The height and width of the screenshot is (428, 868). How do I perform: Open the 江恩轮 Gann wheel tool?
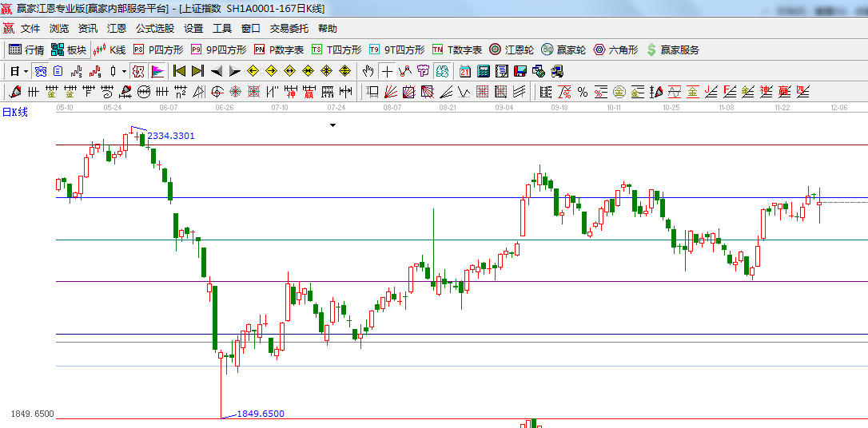pyautogui.click(x=512, y=50)
